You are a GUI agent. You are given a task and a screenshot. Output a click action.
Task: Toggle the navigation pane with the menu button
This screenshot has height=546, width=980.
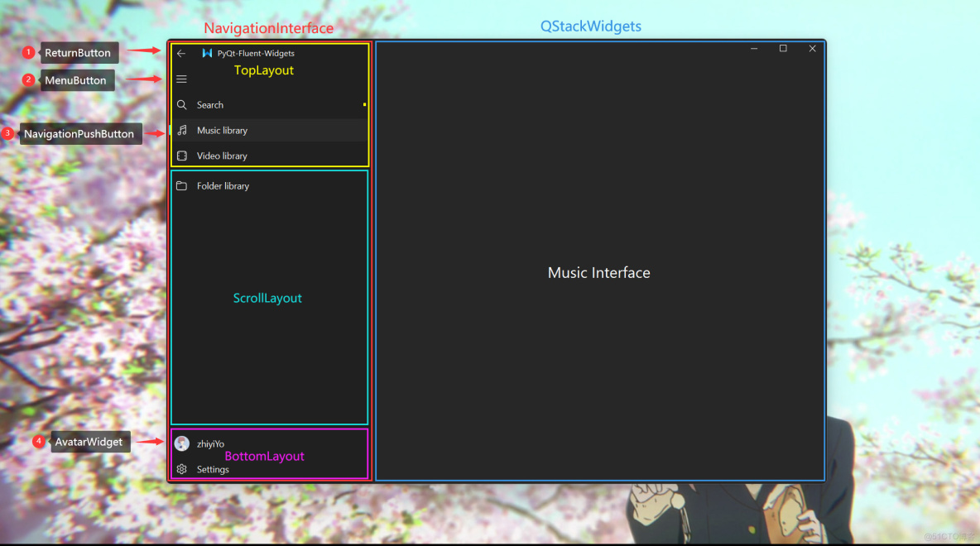181,79
